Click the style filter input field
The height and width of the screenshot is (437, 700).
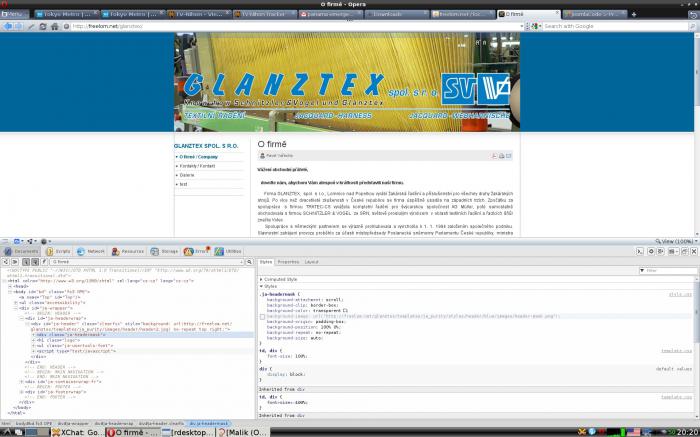coord(669,271)
